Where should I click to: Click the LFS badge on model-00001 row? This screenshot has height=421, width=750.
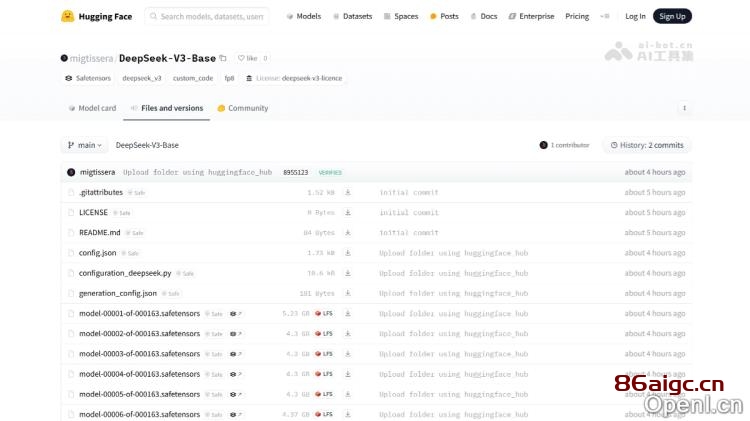(324, 313)
